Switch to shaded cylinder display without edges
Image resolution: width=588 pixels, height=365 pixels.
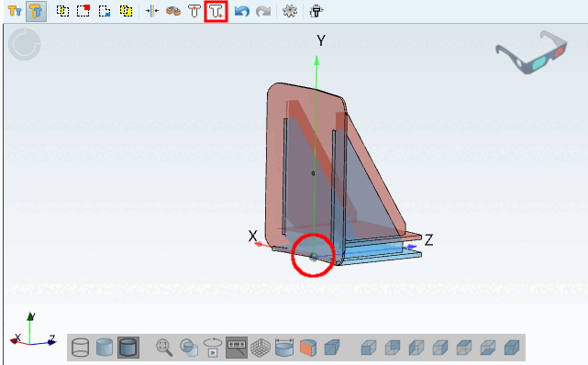pyautogui.click(x=105, y=348)
